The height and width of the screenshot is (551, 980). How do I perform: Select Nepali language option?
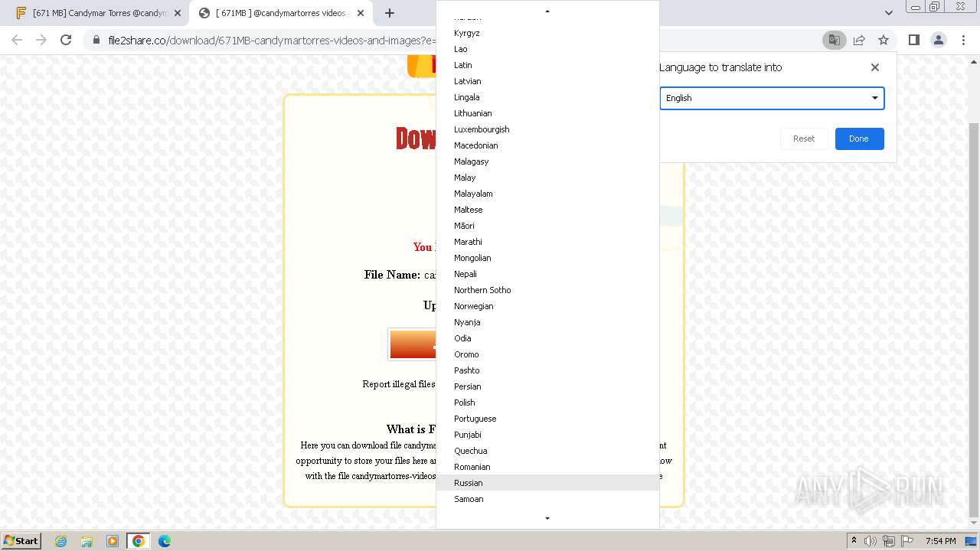(x=547, y=274)
